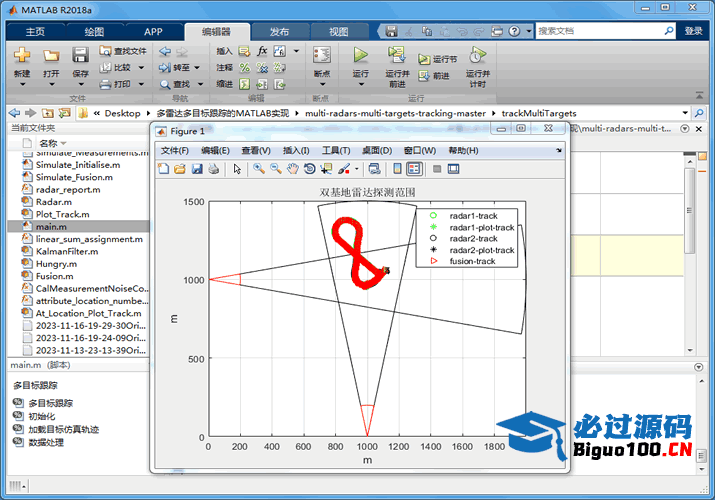Select the Pan hand tool in figure toolbar
This screenshot has height=500, width=715.
pyautogui.click(x=292, y=169)
